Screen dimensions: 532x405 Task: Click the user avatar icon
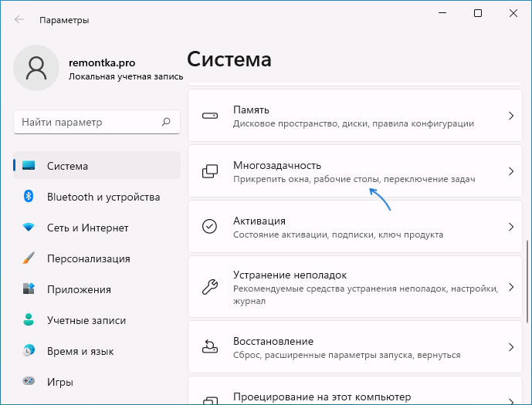click(36, 68)
